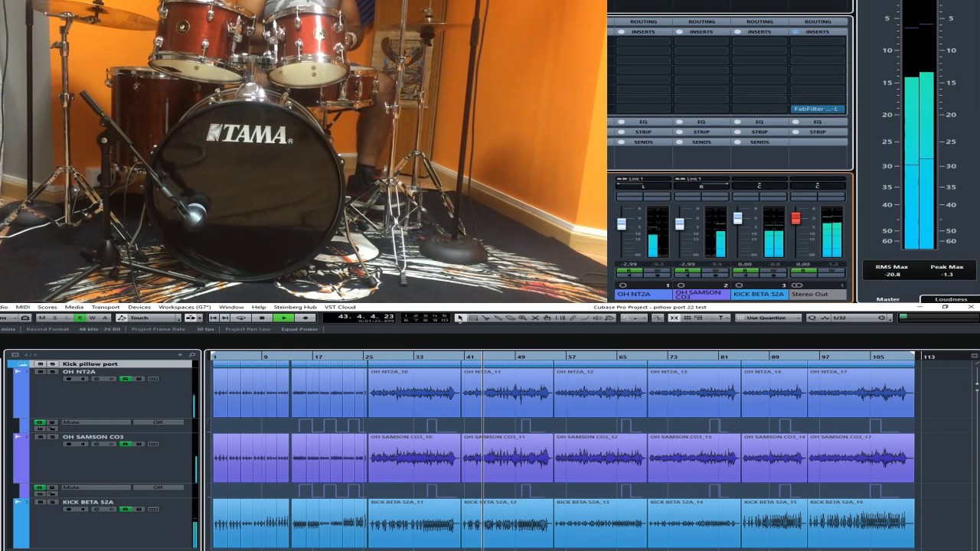Mute the Kick pillow port folder track

41,364
